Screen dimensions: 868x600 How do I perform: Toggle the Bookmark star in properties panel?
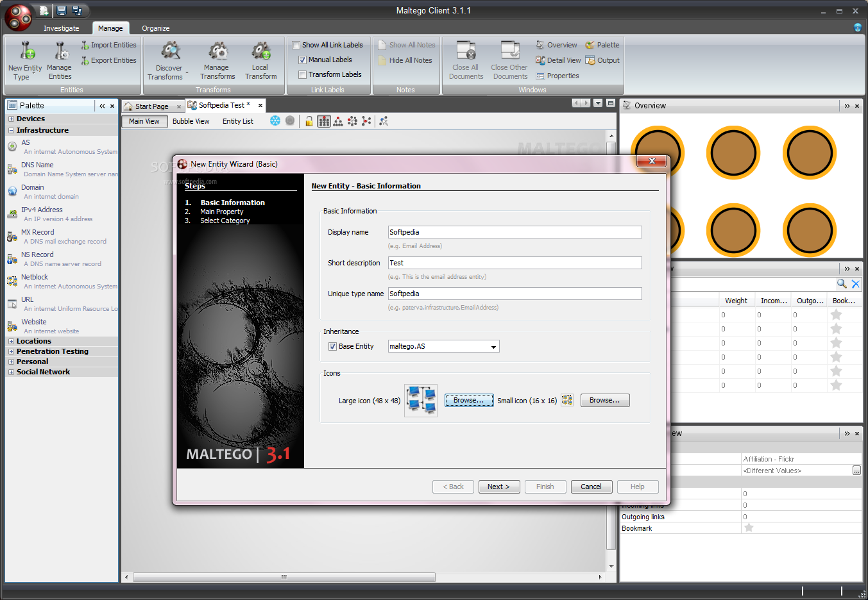(x=749, y=528)
